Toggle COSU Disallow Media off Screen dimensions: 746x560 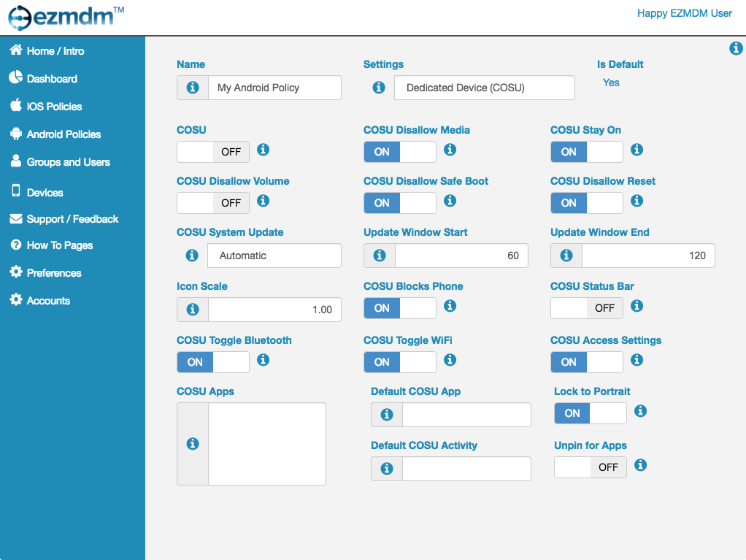pos(400,152)
